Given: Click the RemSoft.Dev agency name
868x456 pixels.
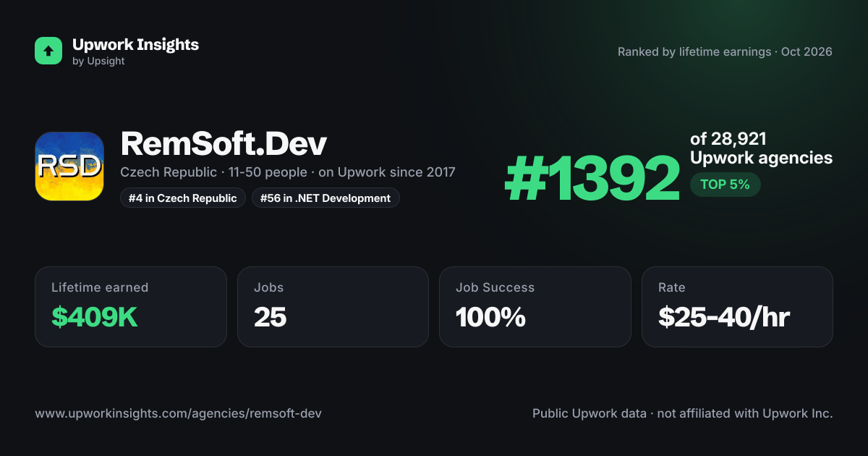Looking at the screenshot, I should (224, 144).
